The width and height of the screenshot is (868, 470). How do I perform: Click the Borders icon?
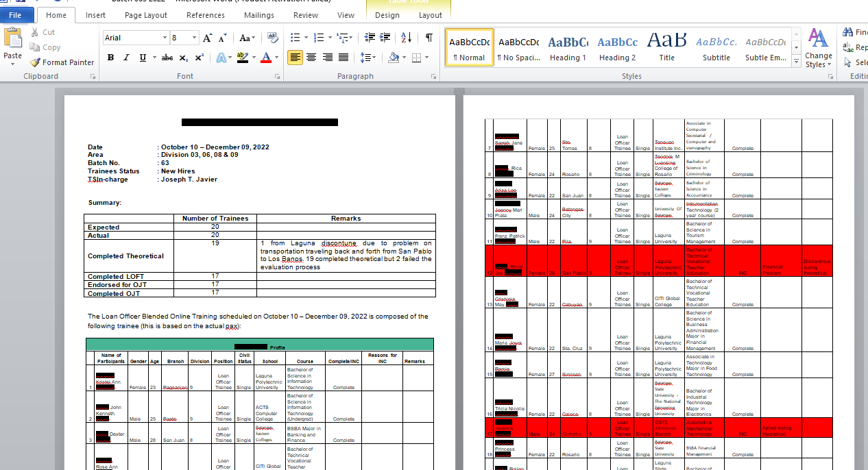point(416,58)
